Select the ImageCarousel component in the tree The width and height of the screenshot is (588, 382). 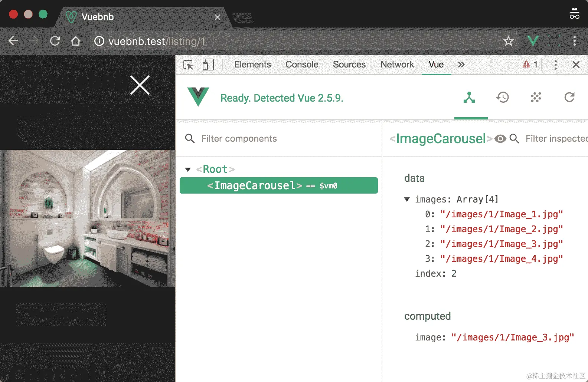click(x=279, y=185)
